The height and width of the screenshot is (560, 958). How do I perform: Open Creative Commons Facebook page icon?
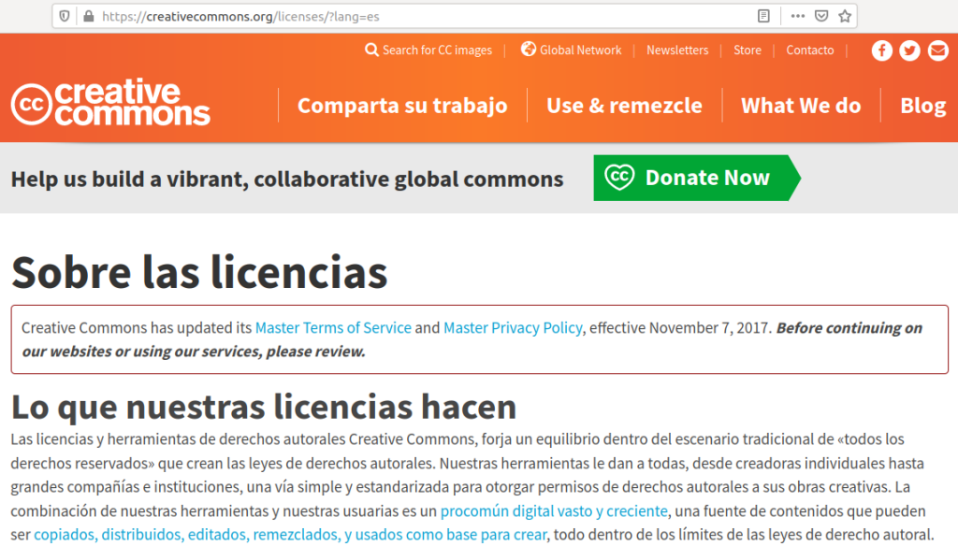(881, 50)
